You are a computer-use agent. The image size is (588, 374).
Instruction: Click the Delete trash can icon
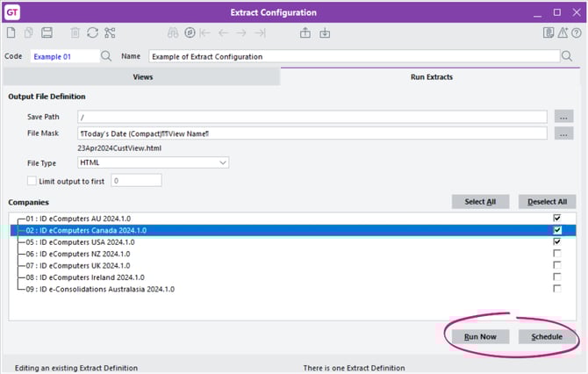pos(74,33)
